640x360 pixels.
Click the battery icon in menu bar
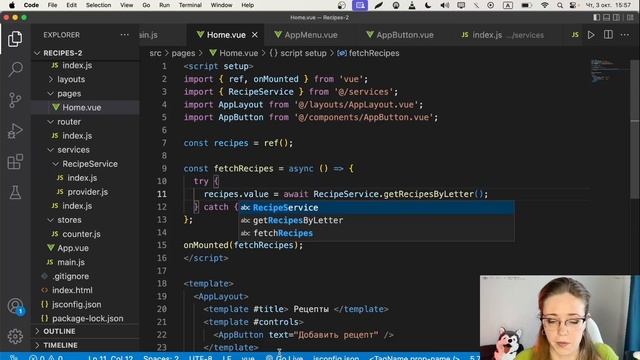(526, 5)
